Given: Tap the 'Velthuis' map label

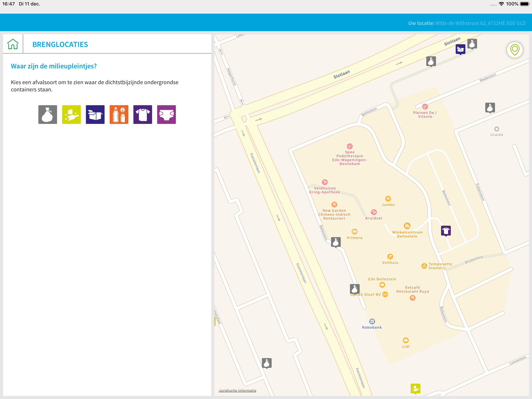Looking at the screenshot, I should [390, 263].
